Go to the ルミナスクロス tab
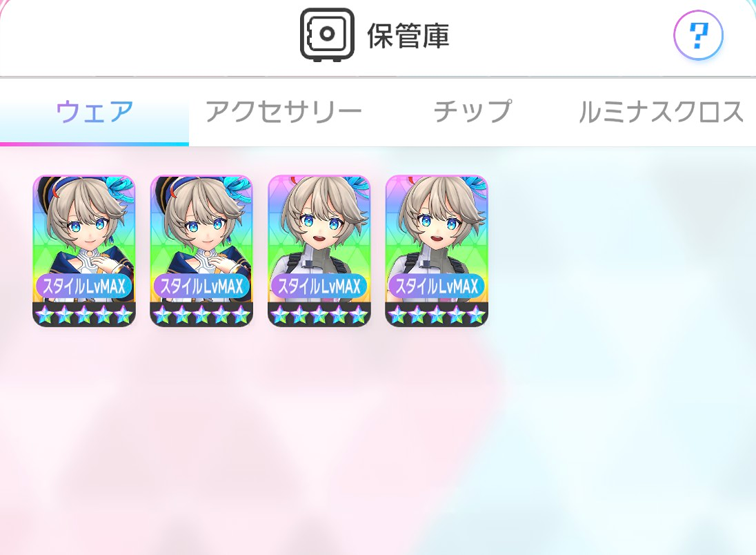Image resolution: width=756 pixels, height=555 pixels. (x=661, y=112)
